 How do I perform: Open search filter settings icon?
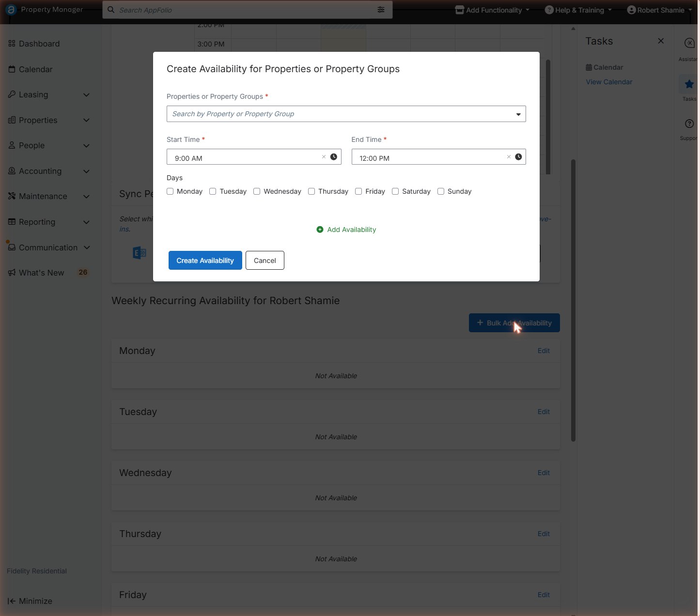click(x=381, y=10)
